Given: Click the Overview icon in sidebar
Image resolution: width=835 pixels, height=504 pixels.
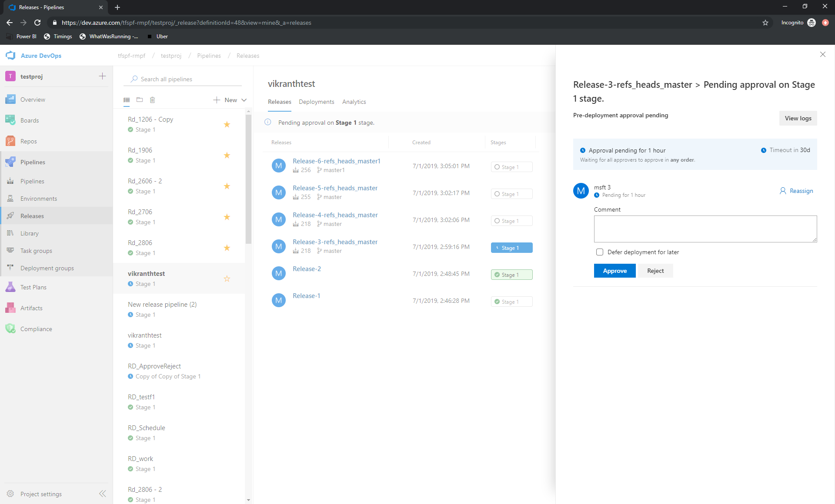Looking at the screenshot, I should (12, 99).
